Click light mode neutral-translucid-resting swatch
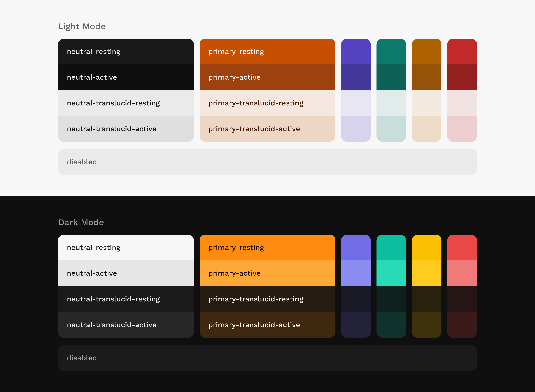The width and height of the screenshot is (535, 392). click(x=126, y=103)
